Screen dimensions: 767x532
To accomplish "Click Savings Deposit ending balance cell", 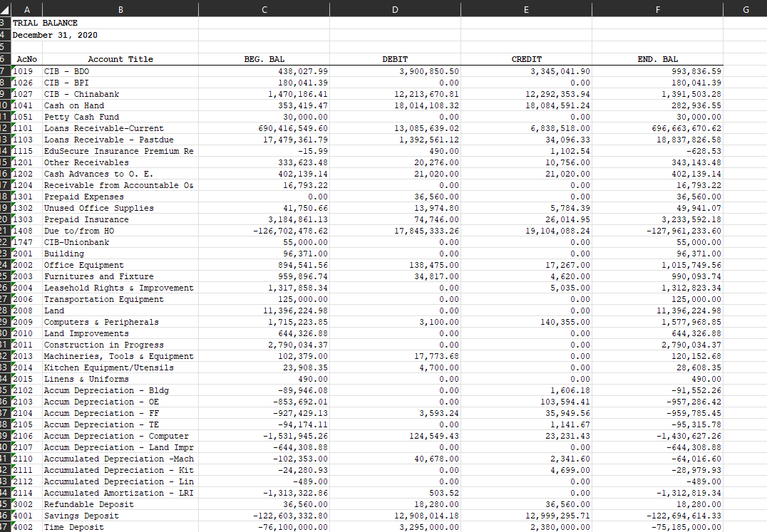I will click(657, 516).
